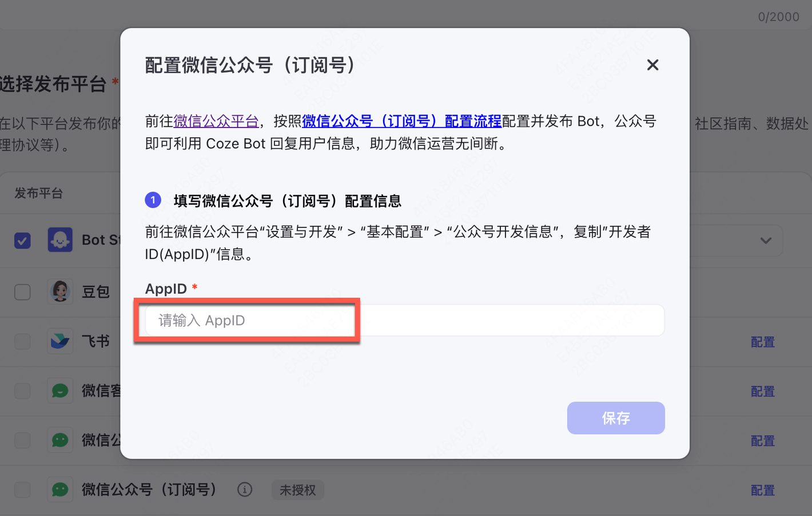Uncheck the Bot Store checkbox
Image resolution: width=812 pixels, height=516 pixels.
pyautogui.click(x=22, y=241)
